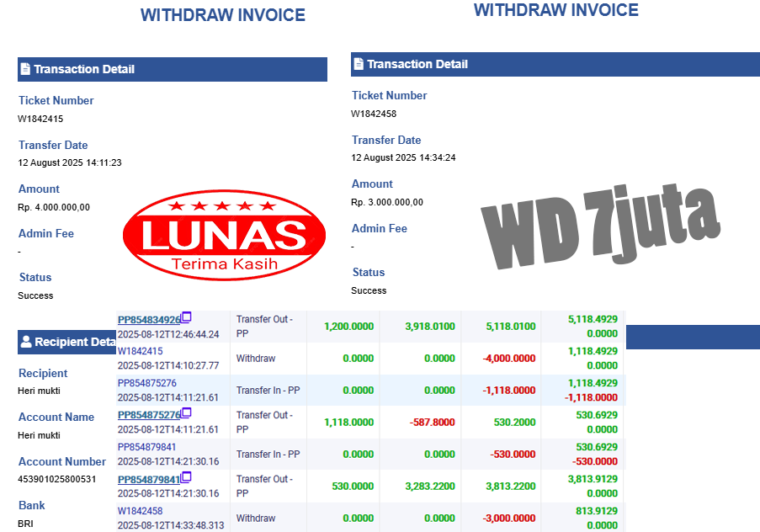Select the amount Rp. 4.000.000,00
760x532 pixels.
(54, 208)
